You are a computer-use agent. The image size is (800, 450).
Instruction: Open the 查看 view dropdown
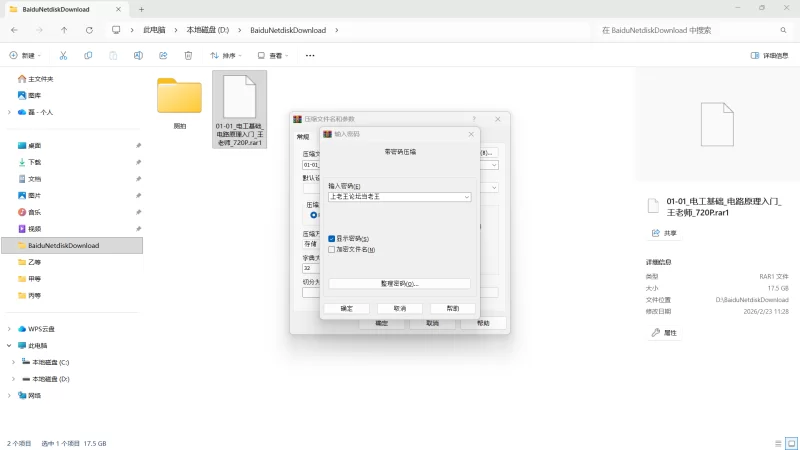coord(275,56)
